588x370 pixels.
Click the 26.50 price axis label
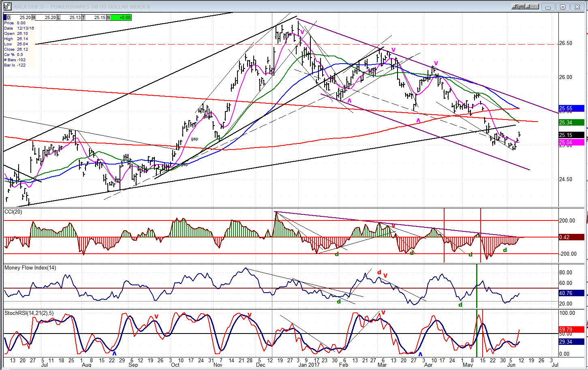click(566, 43)
